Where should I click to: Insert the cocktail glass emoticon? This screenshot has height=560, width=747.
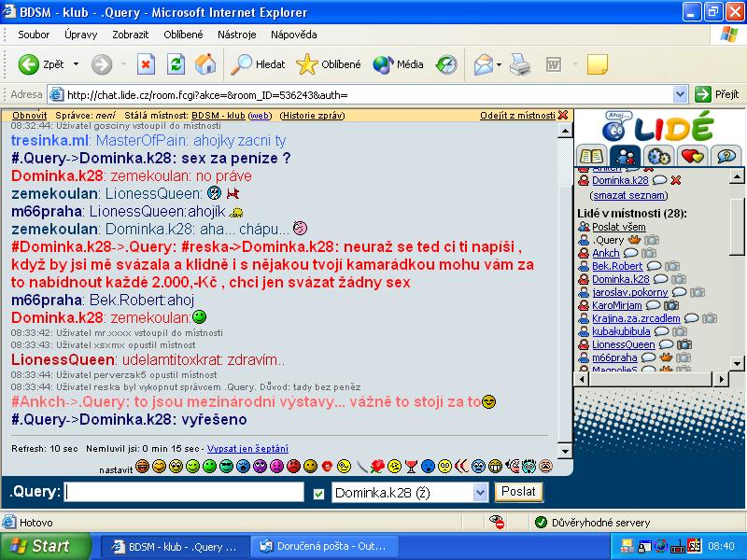click(411, 466)
